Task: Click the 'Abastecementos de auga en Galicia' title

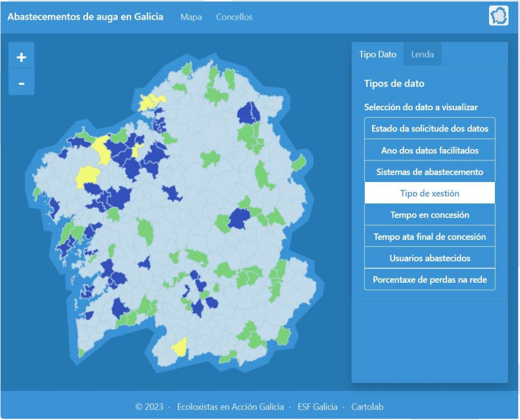Action: (85, 16)
